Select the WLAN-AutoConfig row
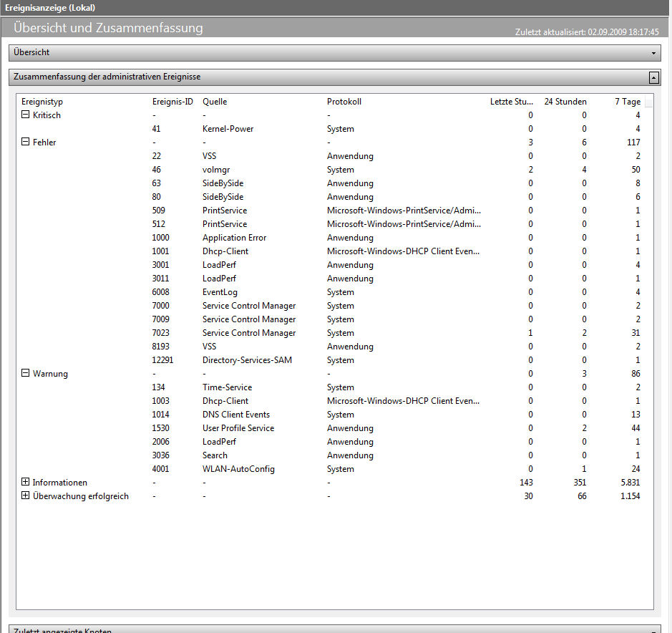Image resolution: width=672 pixels, height=633 pixels. pyautogui.click(x=334, y=469)
